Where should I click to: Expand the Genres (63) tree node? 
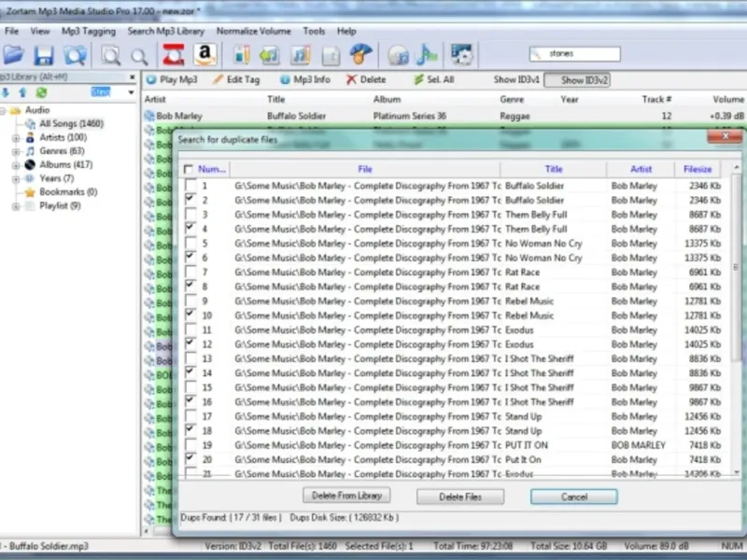[x=16, y=152]
